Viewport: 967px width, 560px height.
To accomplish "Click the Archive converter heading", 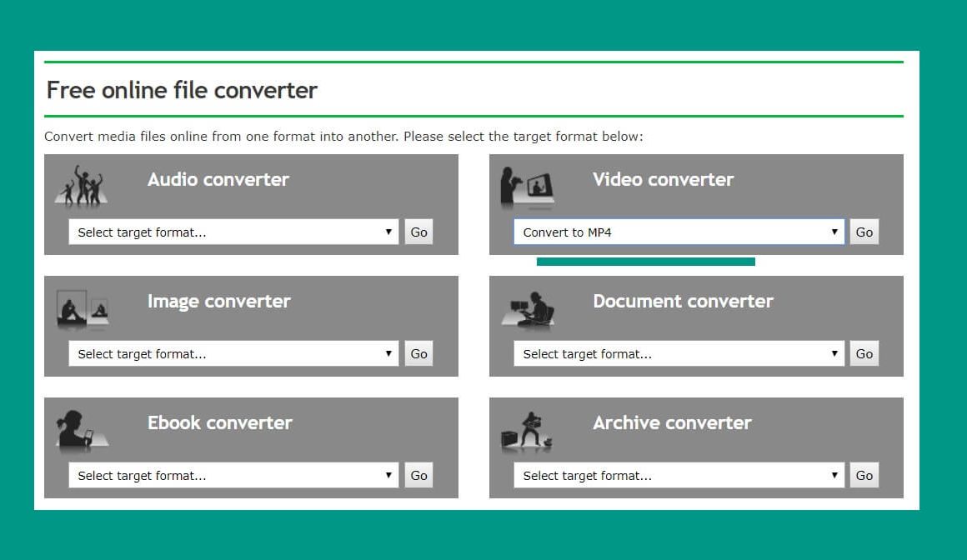I will coord(672,422).
